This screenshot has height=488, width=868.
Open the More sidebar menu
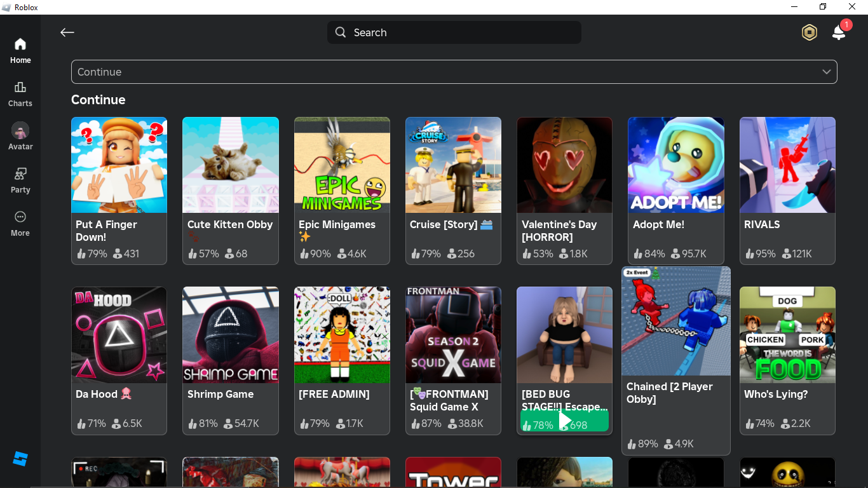coord(20,224)
